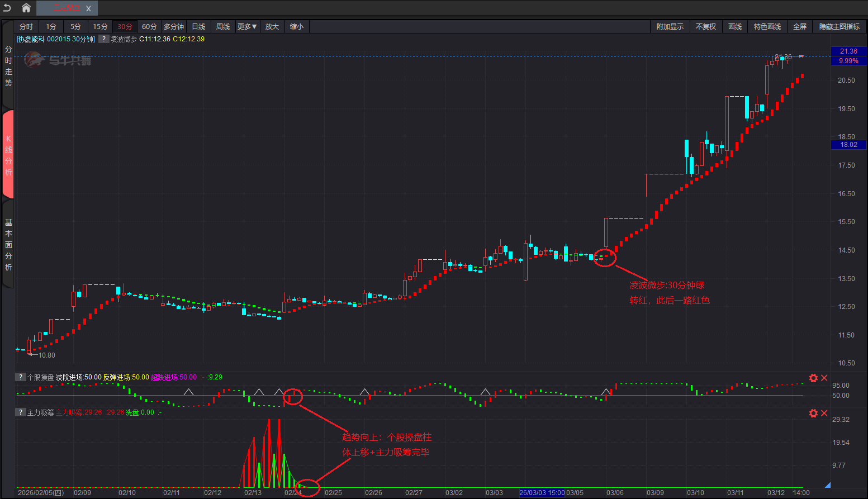Click blue corner triangle at chart bottom-right
This screenshot has width=868, height=499.
coord(828,485)
